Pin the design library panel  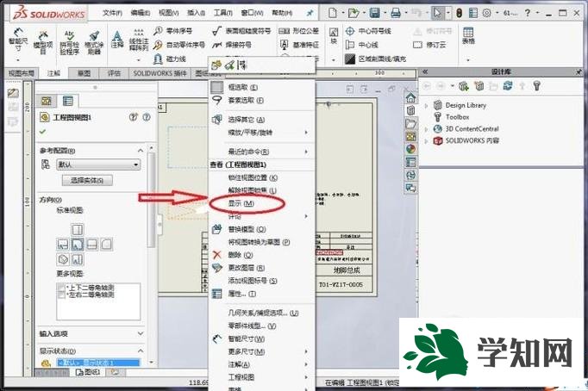(579, 71)
